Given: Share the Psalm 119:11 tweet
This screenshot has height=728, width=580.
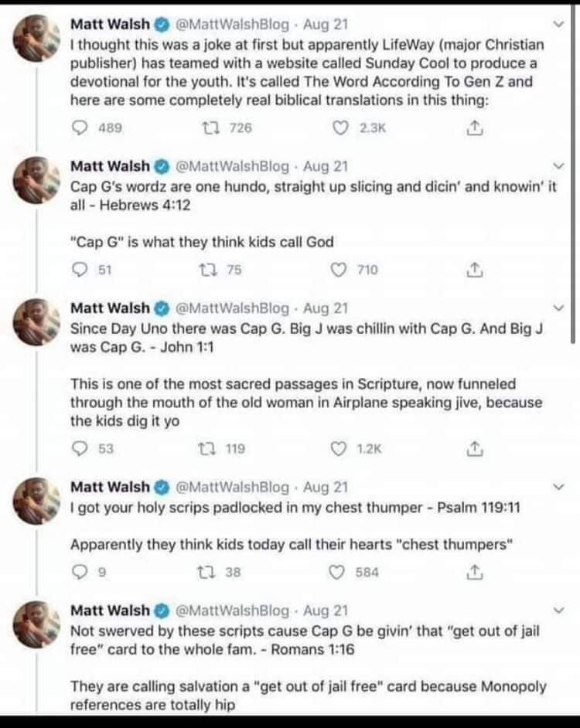Looking at the screenshot, I should pos(476,573).
